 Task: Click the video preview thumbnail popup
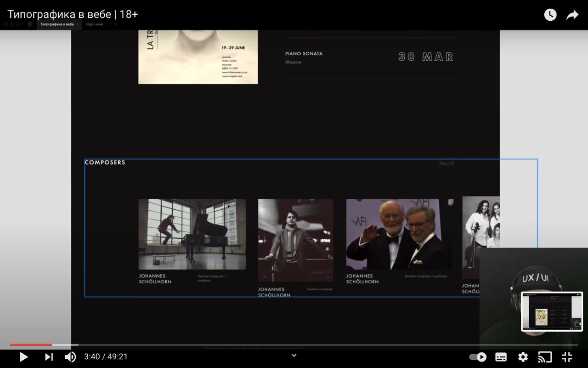tap(552, 311)
